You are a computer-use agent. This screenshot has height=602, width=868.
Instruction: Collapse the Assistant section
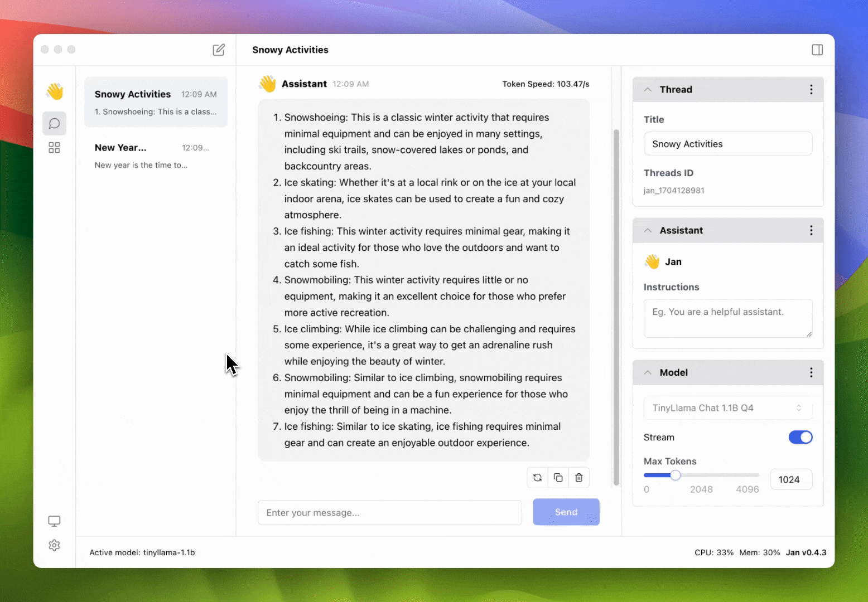click(x=648, y=231)
